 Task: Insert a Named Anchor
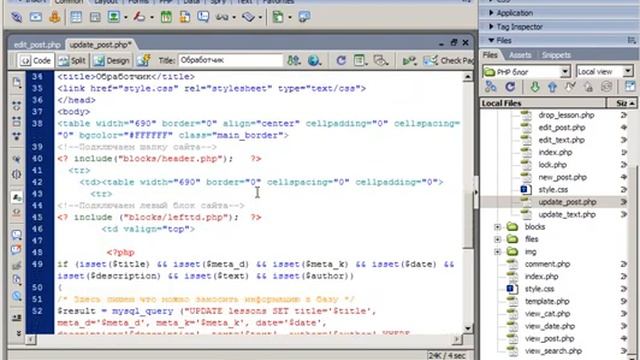[x=54, y=17]
